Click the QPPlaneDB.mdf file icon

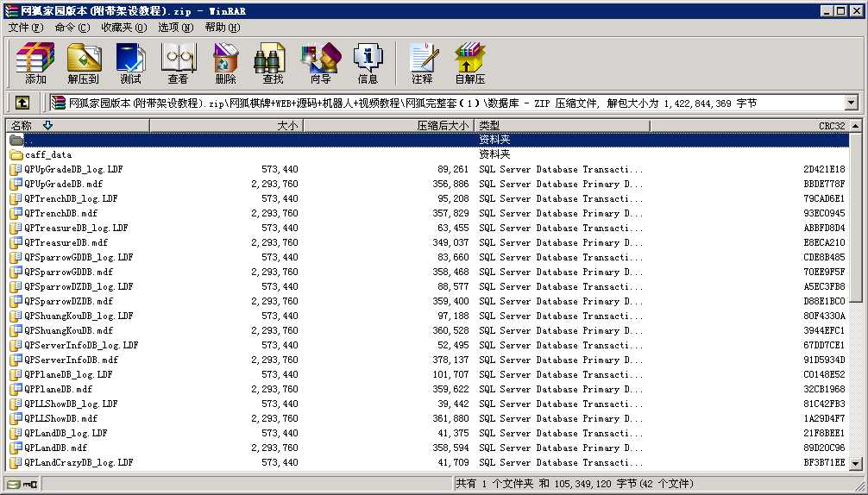click(16, 389)
